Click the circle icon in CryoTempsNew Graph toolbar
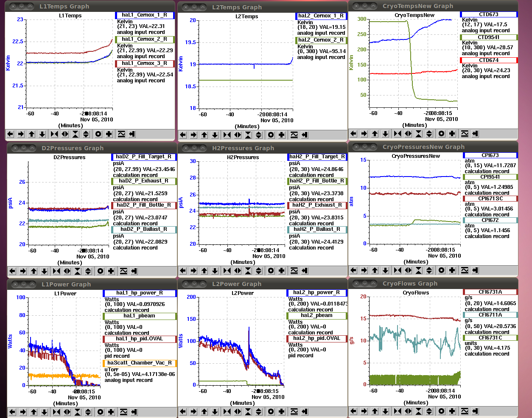 pyautogui.click(x=442, y=134)
